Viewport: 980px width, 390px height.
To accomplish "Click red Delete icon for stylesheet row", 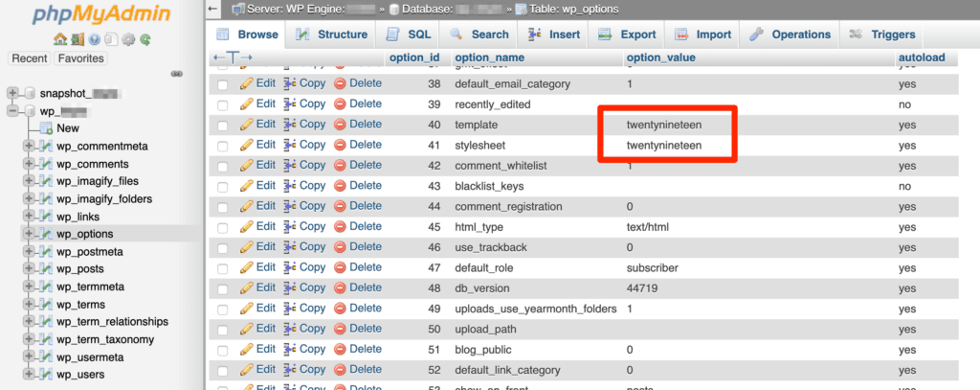I will 340,145.
